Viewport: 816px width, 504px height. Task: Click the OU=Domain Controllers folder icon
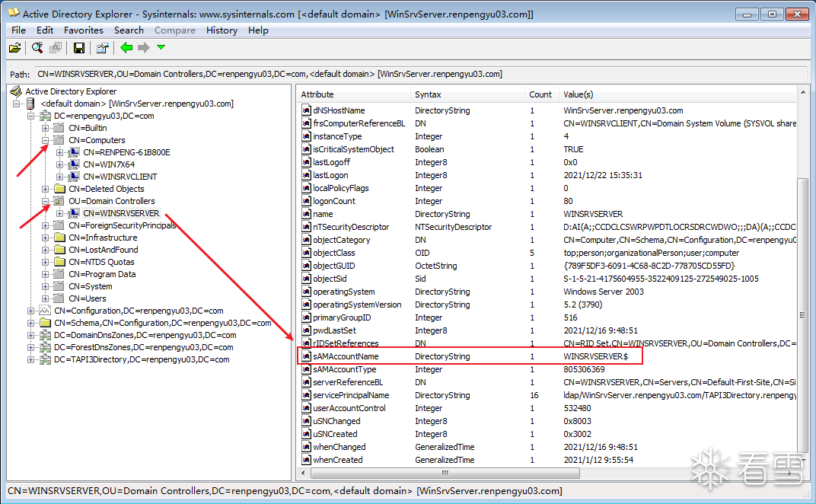60,201
